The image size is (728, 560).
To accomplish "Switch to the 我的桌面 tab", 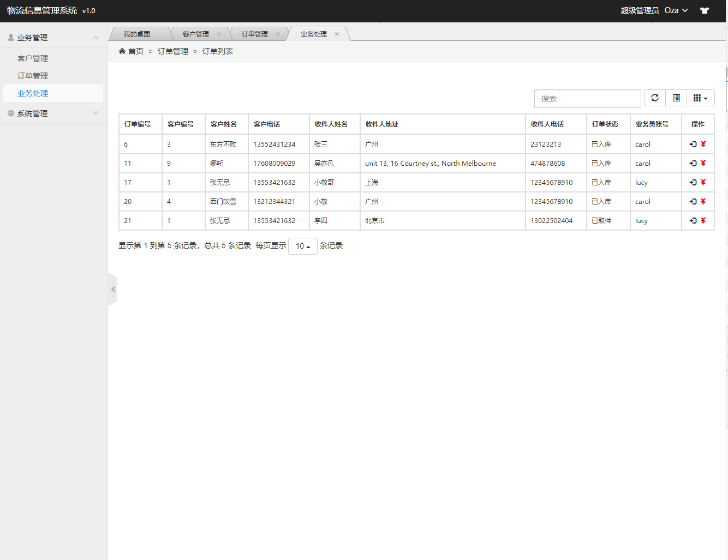I will pyautogui.click(x=136, y=34).
